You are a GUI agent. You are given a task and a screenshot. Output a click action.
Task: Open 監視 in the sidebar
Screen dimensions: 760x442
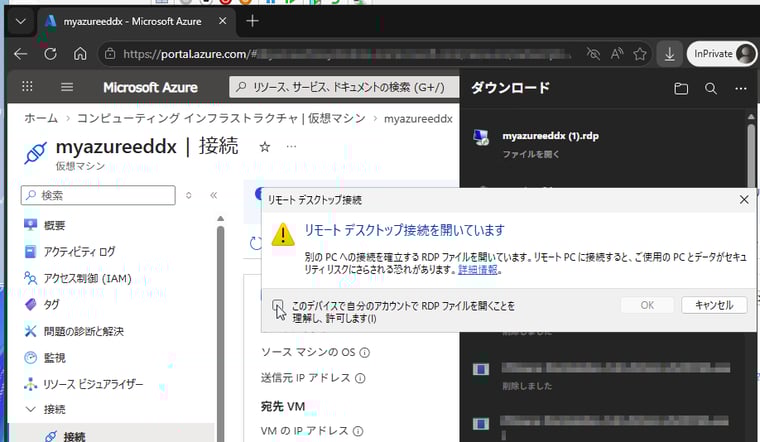[x=54, y=358]
